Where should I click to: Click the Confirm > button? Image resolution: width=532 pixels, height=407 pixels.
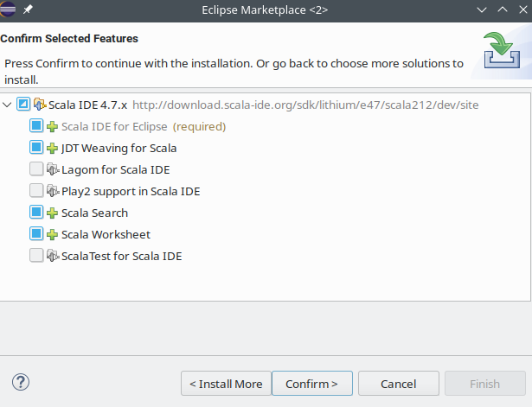312,384
